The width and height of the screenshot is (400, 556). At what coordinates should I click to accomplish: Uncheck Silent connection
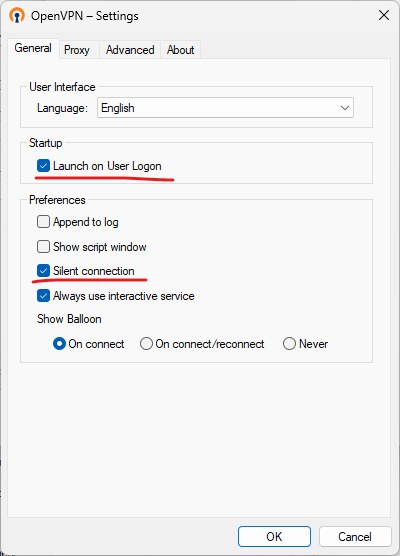(x=43, y=271)
